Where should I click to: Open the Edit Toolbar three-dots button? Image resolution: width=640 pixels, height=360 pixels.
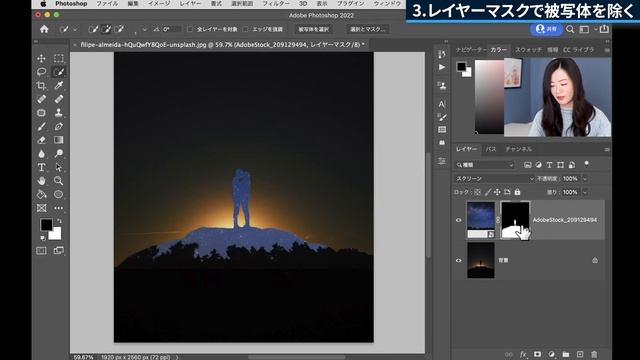click(x=59, y=208)
